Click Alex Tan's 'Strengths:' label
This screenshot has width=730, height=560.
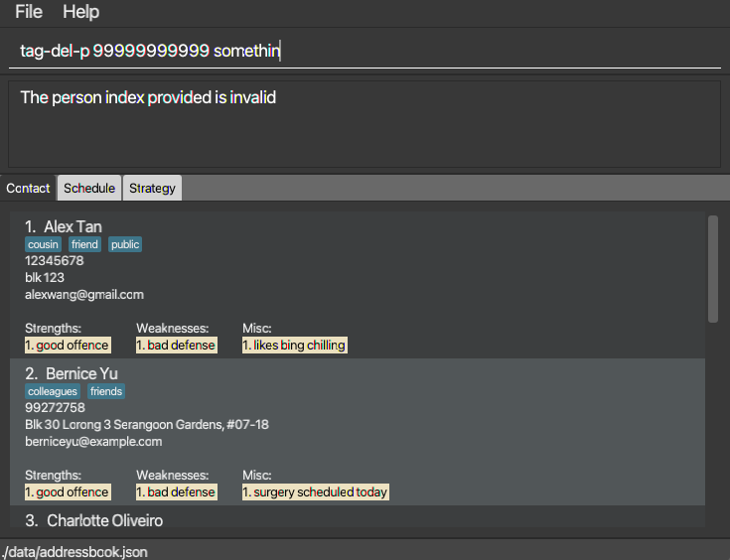[x=53, y=329]
